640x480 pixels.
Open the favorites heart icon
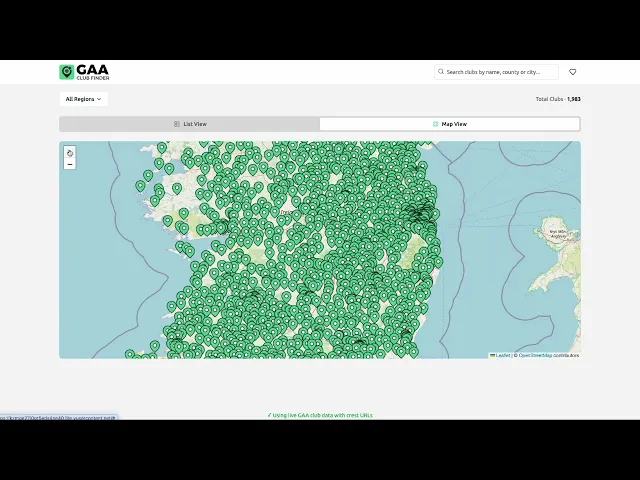click(573, 72)
